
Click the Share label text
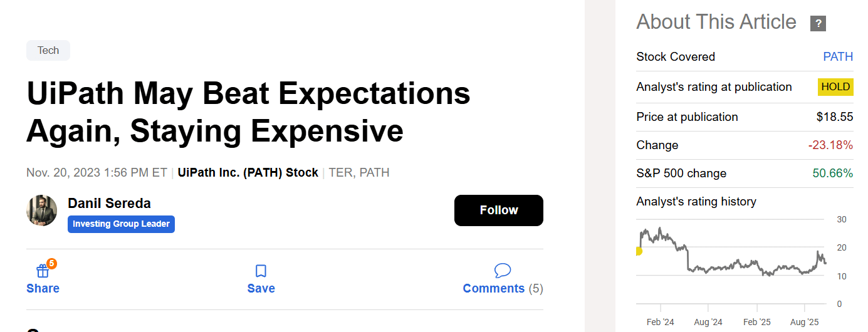point(43,289)
